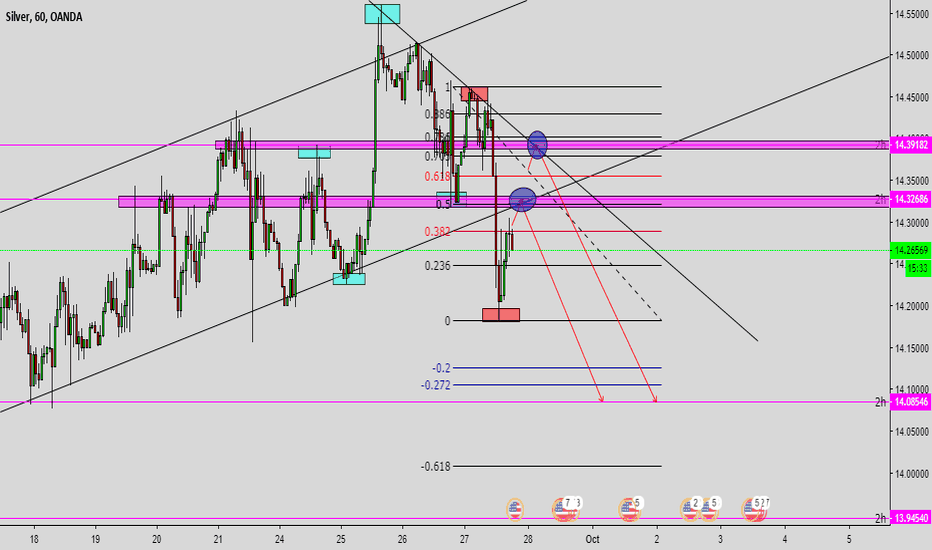The image size is (932, 550).
Task: Click the 21 date label on the time axis
Action: [218, 539]
